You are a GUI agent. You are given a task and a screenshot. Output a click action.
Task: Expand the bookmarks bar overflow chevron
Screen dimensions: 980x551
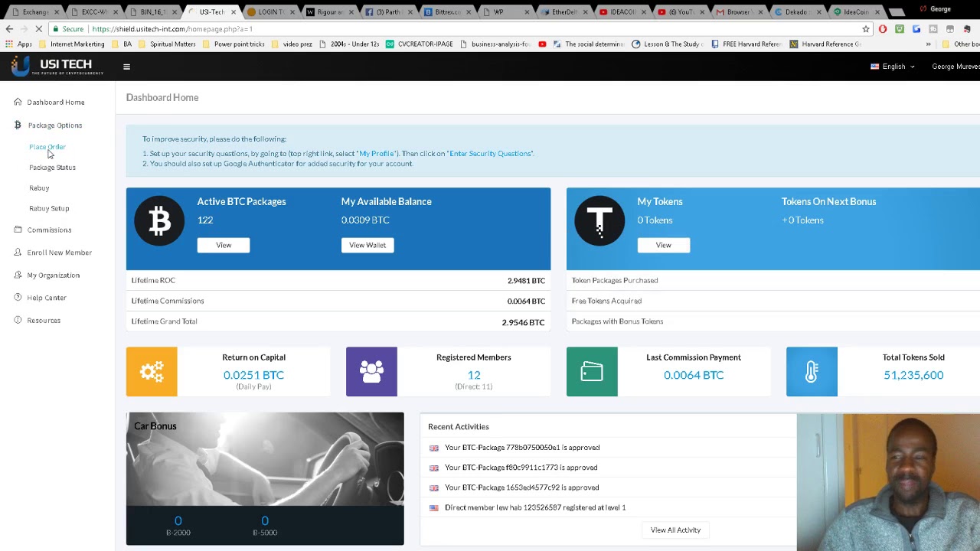coord(928,44)
